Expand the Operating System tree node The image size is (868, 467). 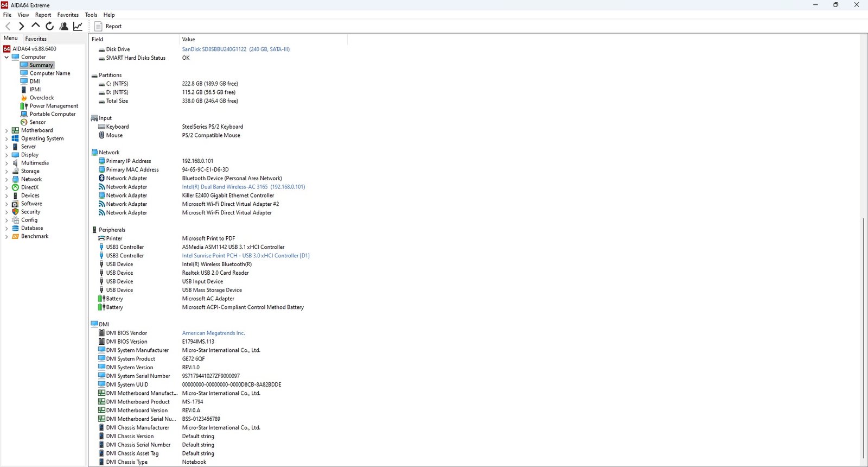click(7, 138)
